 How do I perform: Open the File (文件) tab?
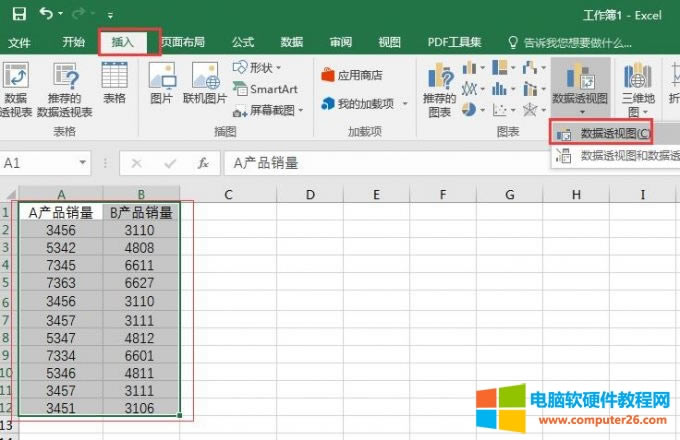tap(19, 42)
